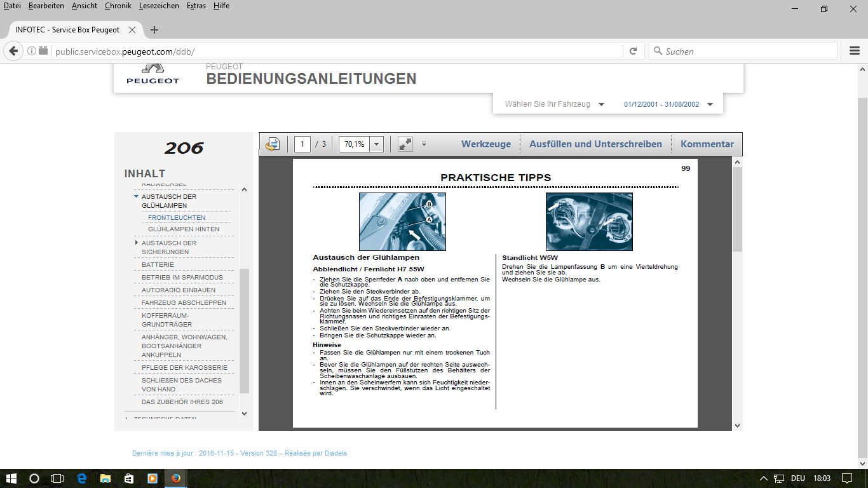Open the PDF zoom level dropdown
868x488 pixels.
pos(376,144)
